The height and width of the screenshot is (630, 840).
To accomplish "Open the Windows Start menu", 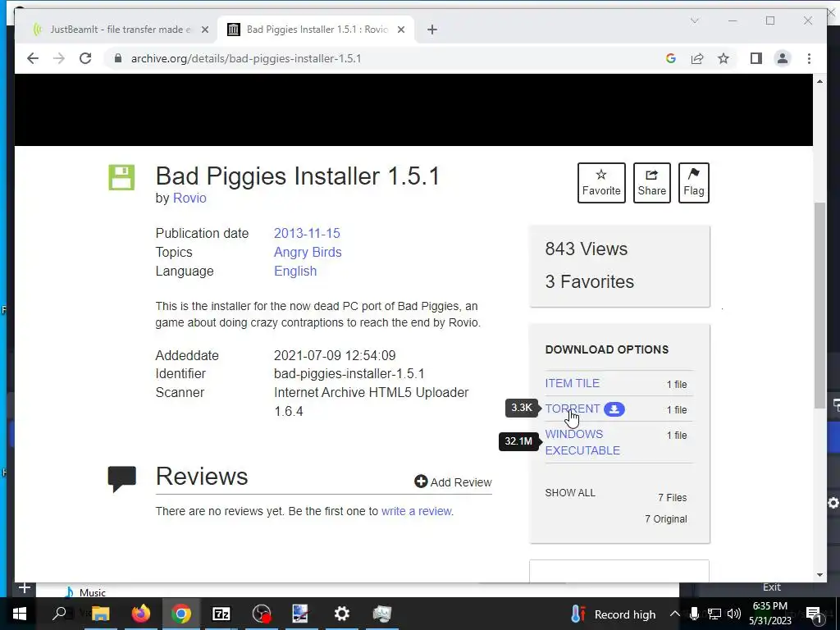I will click(x=20, y=614).
